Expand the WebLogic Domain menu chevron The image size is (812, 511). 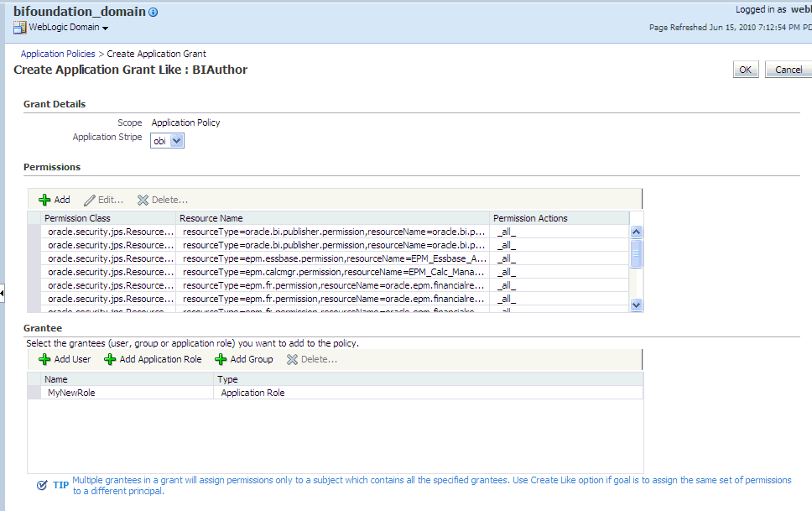click(x=106, y=27)
